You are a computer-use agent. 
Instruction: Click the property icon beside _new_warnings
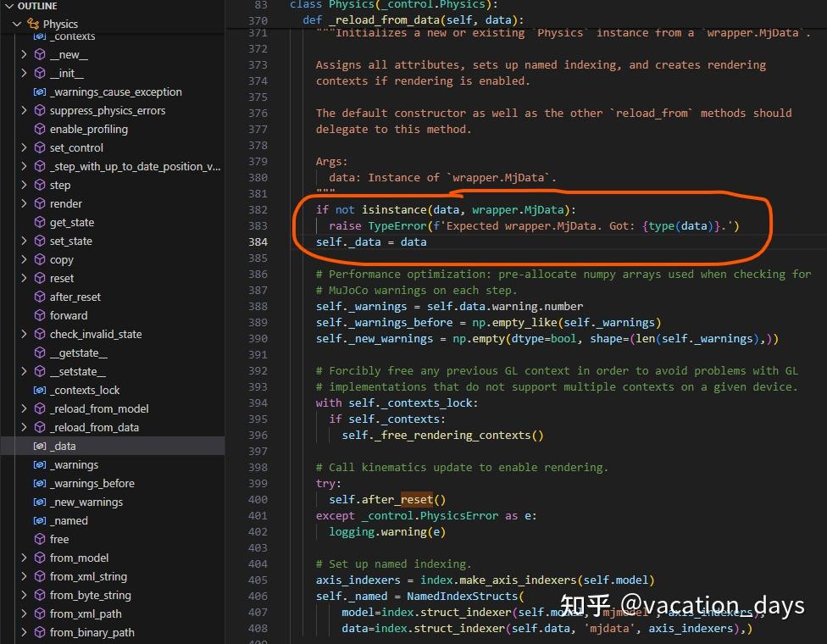pos(41,502)
